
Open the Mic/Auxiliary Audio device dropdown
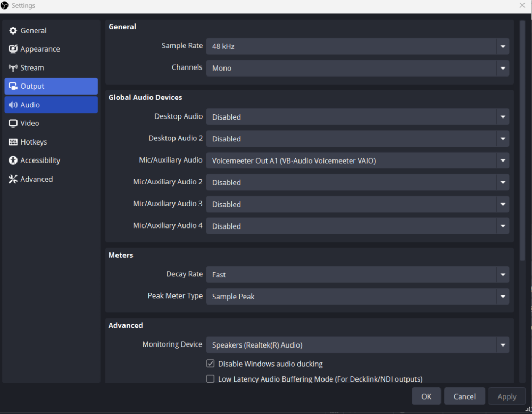tap(502, 160)
